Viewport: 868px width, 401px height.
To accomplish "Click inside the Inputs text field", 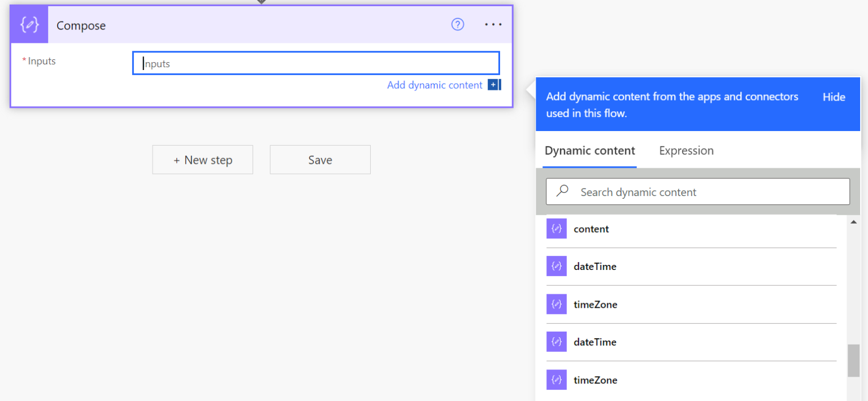I will [x=316, y=63].
